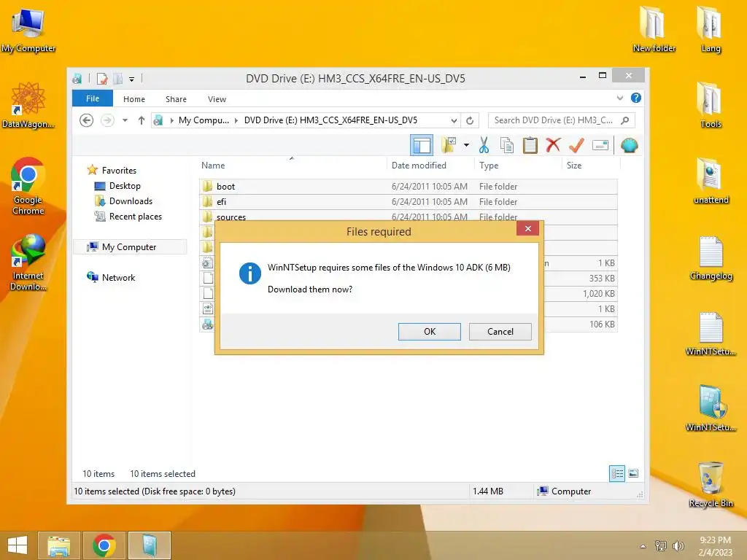
Task: Click the quick access properties icon
Action: (x=102, y=79)
